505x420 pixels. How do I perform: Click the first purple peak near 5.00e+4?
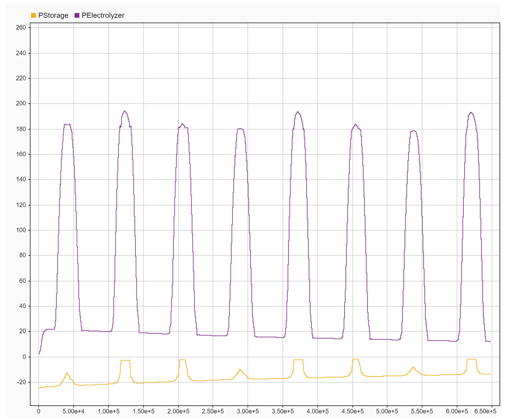(x=67, y=124)
